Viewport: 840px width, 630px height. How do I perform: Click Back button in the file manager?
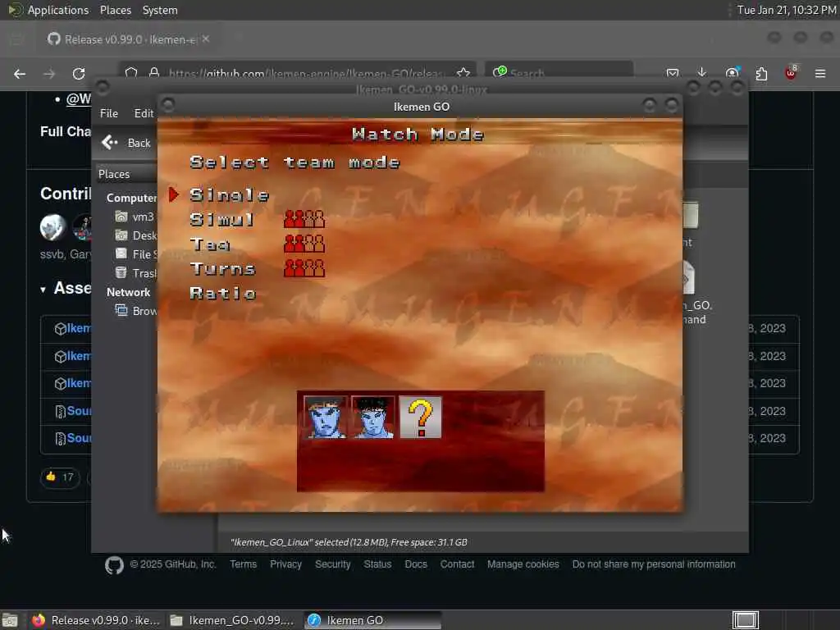click(127, 143)
